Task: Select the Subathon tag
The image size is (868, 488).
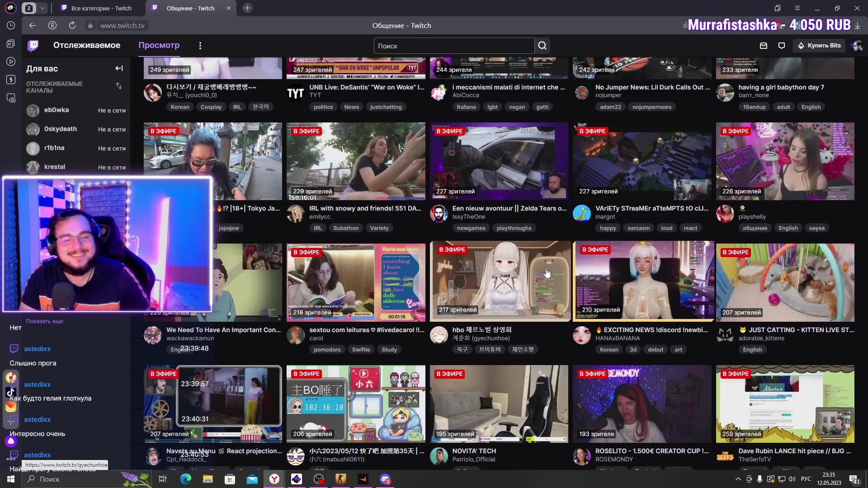Action: click(346, 228)
